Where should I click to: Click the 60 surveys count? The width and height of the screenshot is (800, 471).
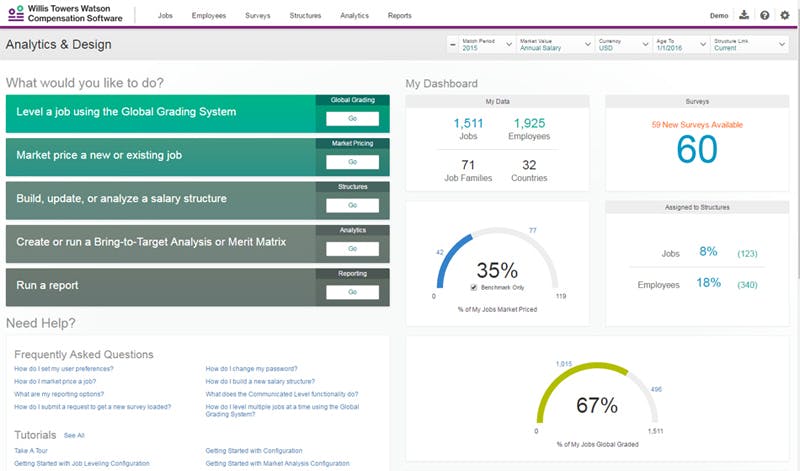point(697,149)
